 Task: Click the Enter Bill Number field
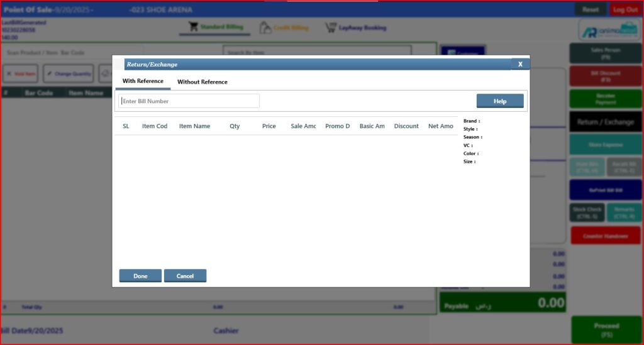tap(189, 101)
